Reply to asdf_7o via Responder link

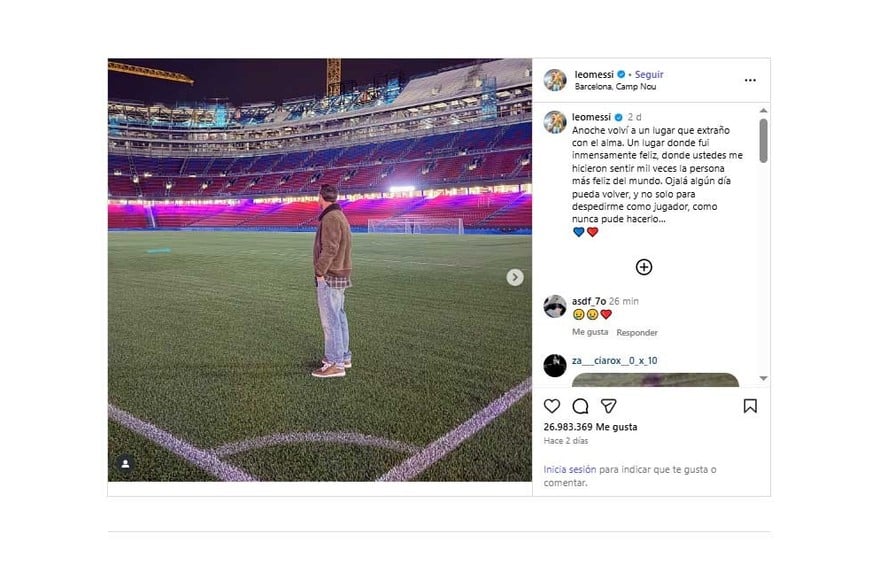638,332
